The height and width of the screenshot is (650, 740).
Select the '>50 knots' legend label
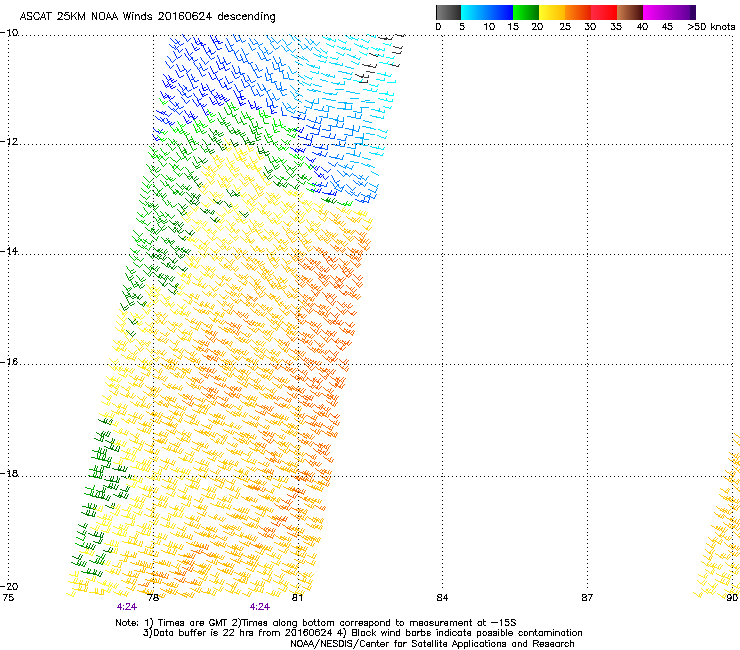coord(711,27)
